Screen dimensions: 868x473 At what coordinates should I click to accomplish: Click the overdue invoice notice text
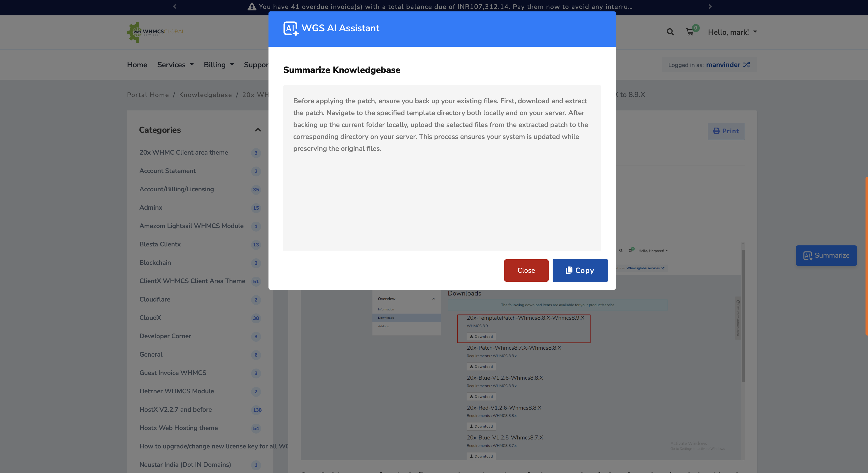click(445, 6)
